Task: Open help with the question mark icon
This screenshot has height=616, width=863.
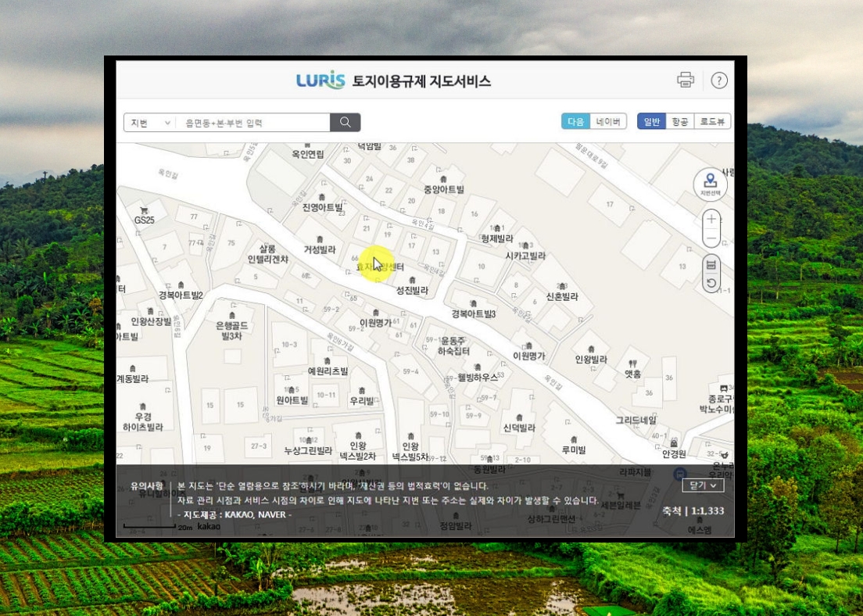Action: (x=719, y=81)
